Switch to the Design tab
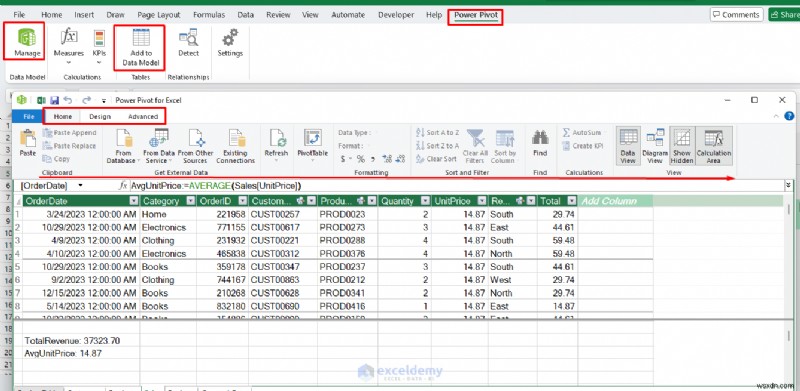Viewport: 800px width, 391px height. pyautogui.click(x=100, y=116)
